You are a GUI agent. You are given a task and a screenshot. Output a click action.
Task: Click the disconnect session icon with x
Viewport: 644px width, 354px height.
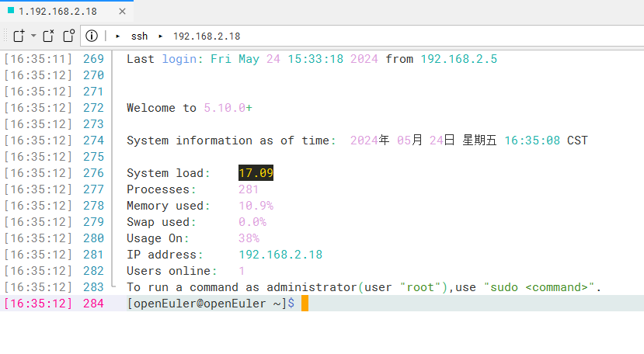click(x=48, y=36)
